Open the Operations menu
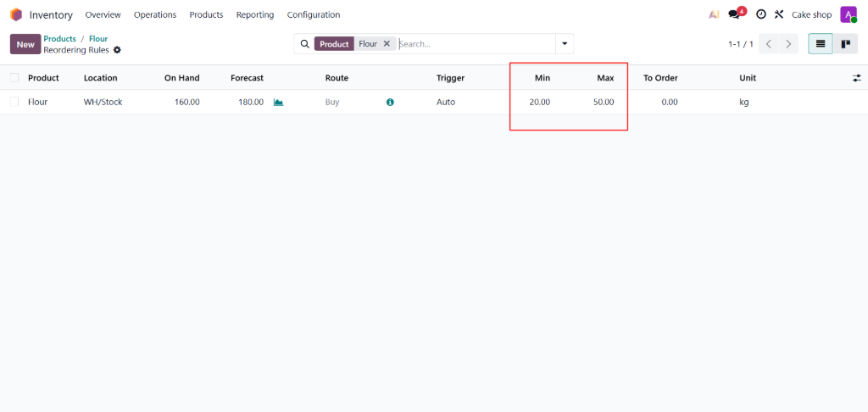The height and width of the screenshot is (412, 868). [154, 14]
